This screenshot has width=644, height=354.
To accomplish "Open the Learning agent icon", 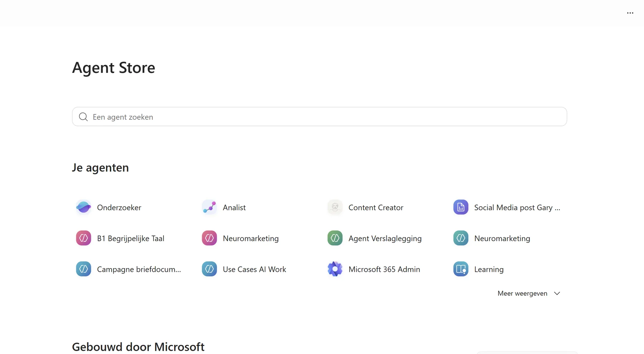I will point(461,269).
